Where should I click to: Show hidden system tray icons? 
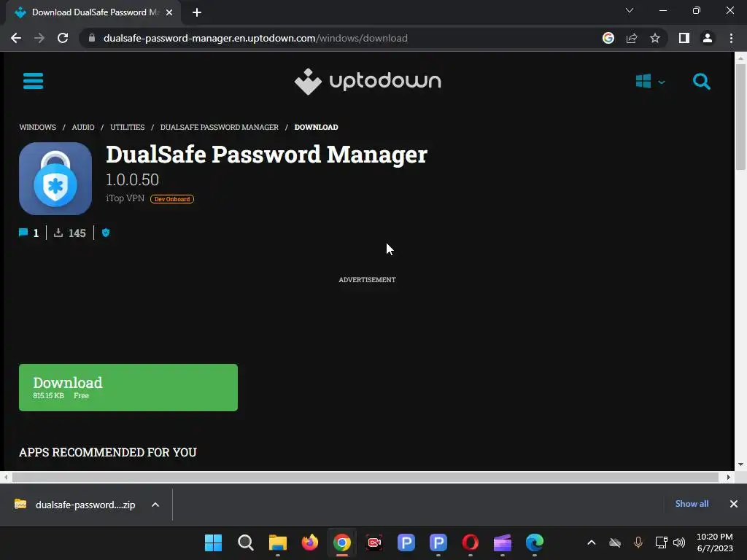click(591, 542)
